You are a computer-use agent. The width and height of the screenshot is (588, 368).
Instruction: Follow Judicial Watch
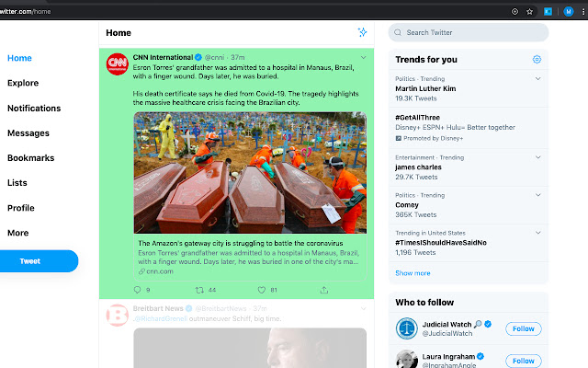523,328
